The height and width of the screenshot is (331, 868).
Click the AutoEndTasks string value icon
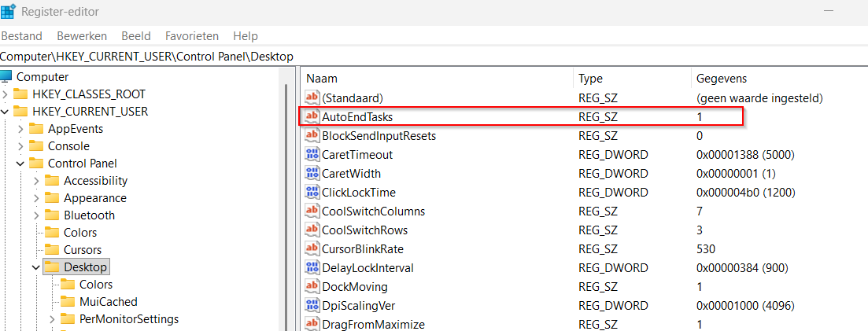(x=312, y=116)
